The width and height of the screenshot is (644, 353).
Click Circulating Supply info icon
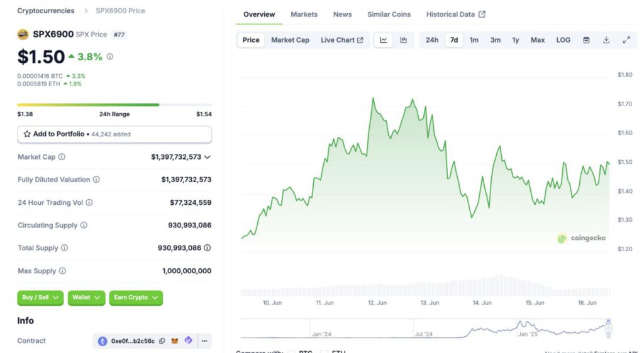tap(84, 225)
